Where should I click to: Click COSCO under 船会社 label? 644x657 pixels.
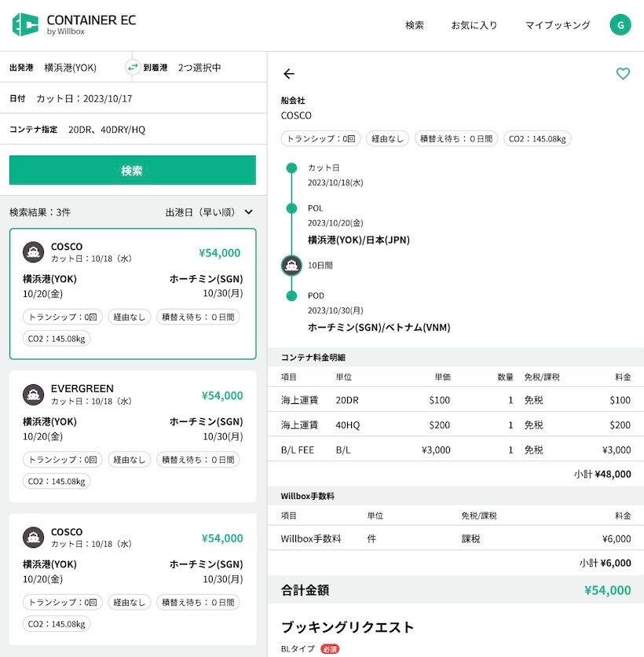pyautogui.click(x=296, y=116)
